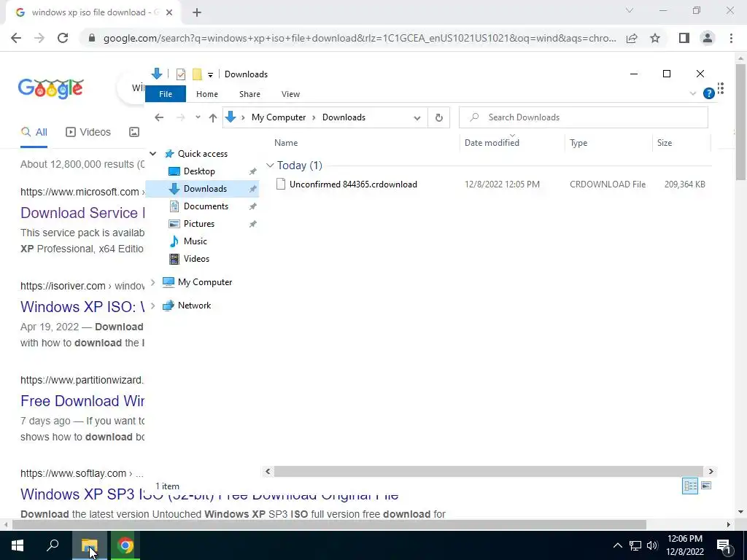747x560 pixels.
Task: Open Chrome profile avatar
Action: click(x=708, y=38)
